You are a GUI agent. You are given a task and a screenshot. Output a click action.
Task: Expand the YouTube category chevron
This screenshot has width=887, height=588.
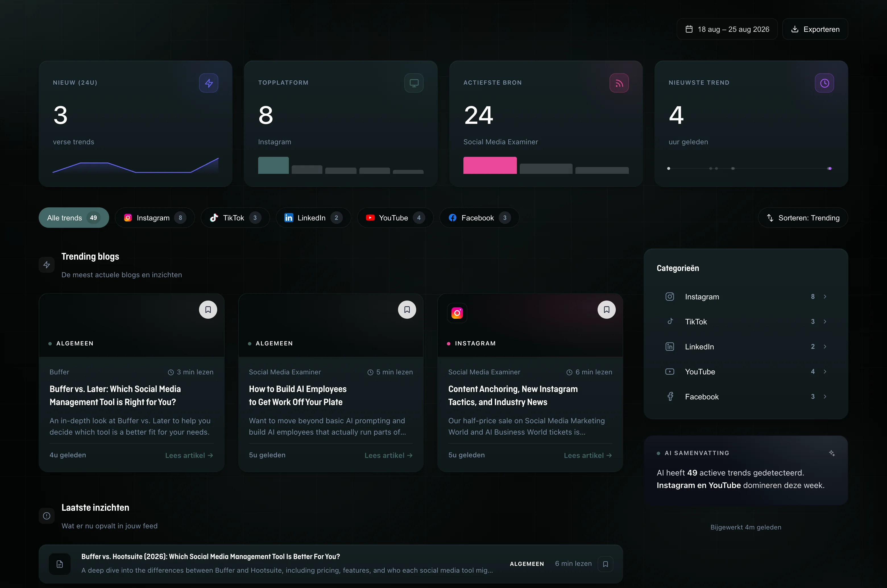click(825, 372)
